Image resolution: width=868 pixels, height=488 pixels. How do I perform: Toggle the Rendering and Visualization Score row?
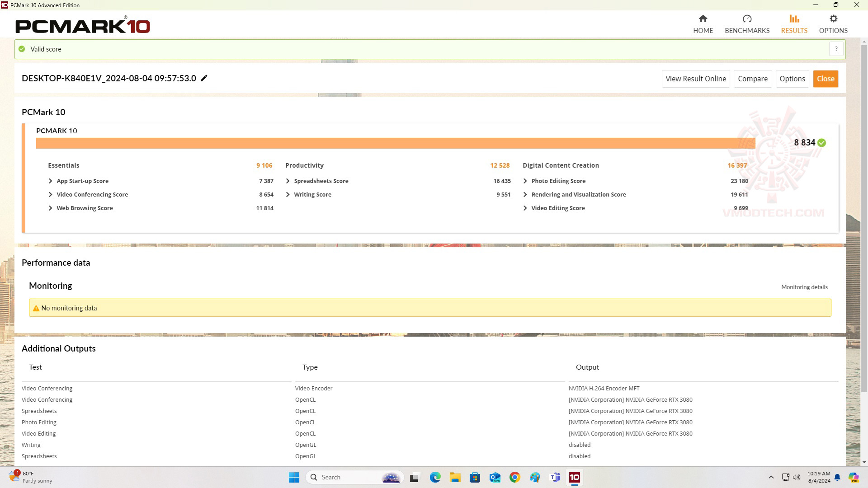pos(526,194)
